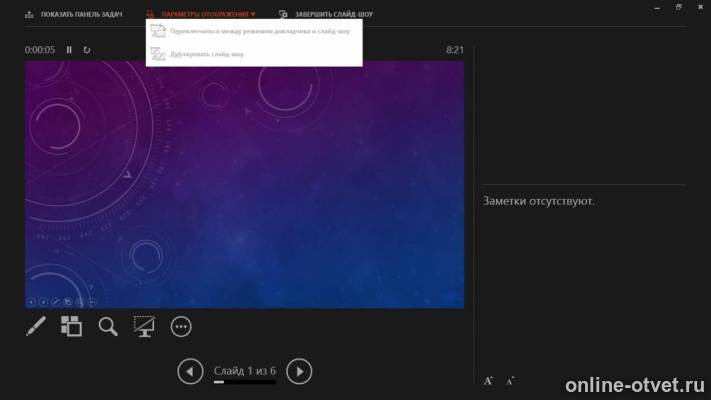
Task: Click Завершить слайд-шоу button
Action: pos(326,15)
